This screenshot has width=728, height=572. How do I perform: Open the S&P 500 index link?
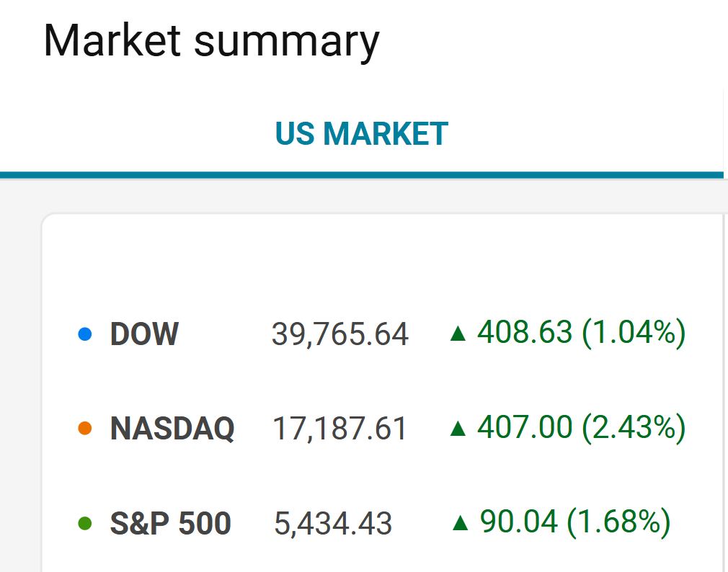click(171, 523)
